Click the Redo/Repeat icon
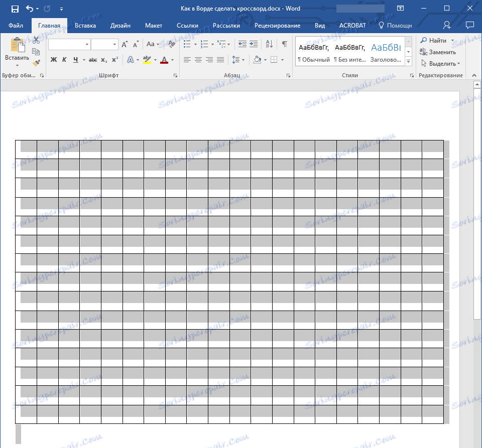The image size is (482, 448). [x=47, y=9]
